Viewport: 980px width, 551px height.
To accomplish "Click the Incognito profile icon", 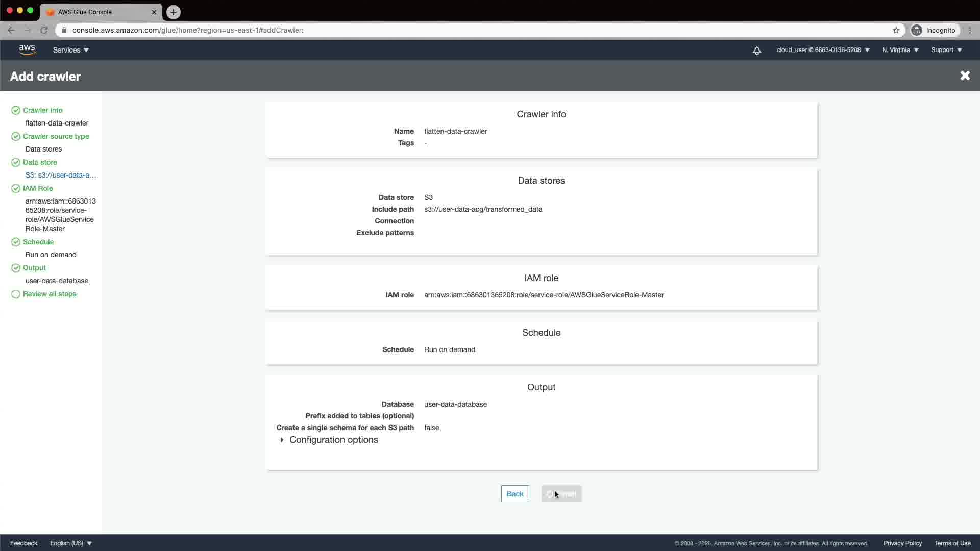I will point(917,30).
